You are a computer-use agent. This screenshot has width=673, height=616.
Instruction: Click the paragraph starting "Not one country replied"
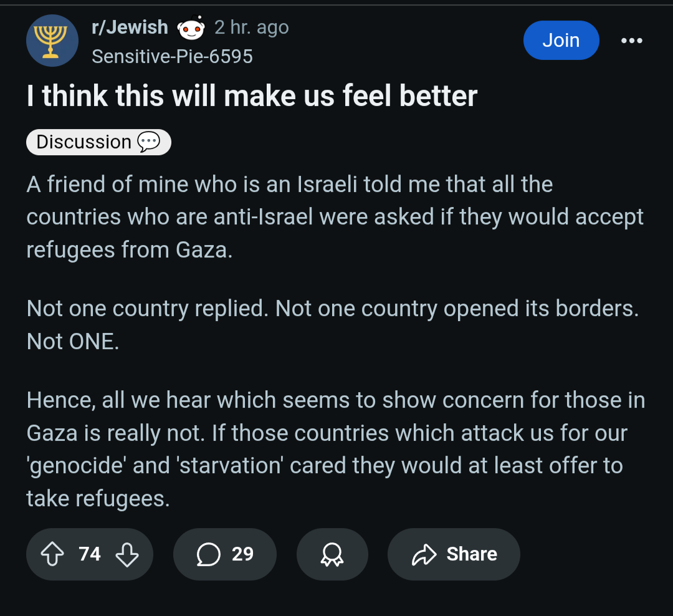(332, 325)
